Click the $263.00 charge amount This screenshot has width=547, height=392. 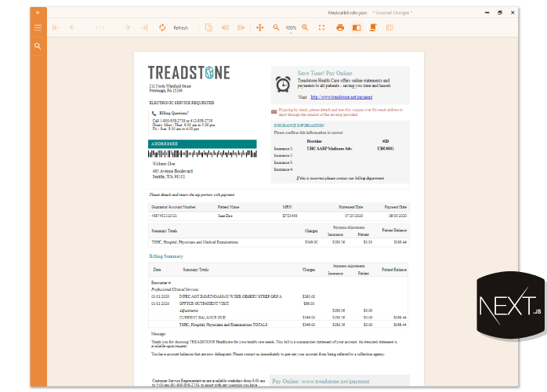(309, 296)
